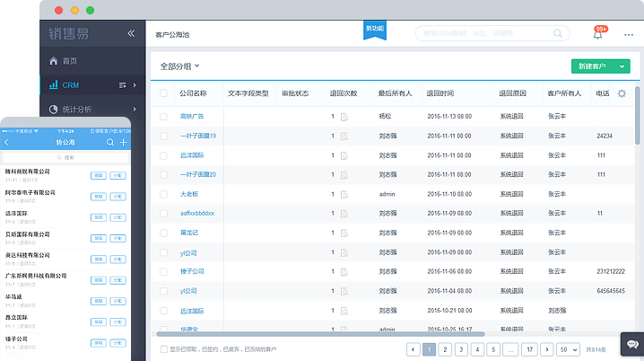
Task: Open the table column settings gear
Action: (x=622, y=93)
